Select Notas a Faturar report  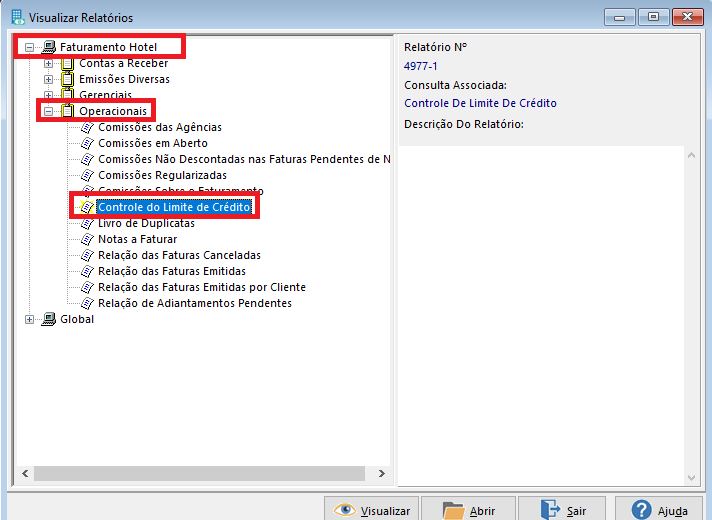(138, 239)
